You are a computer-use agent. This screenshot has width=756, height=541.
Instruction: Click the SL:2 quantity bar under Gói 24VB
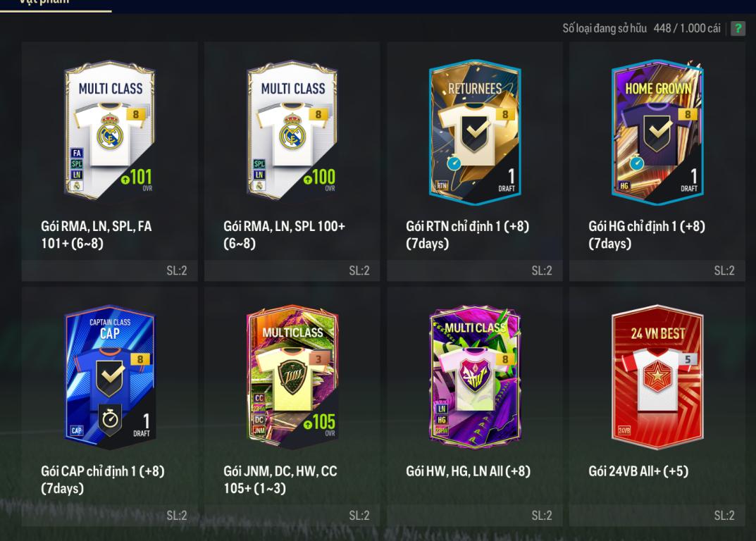(657, 516)
